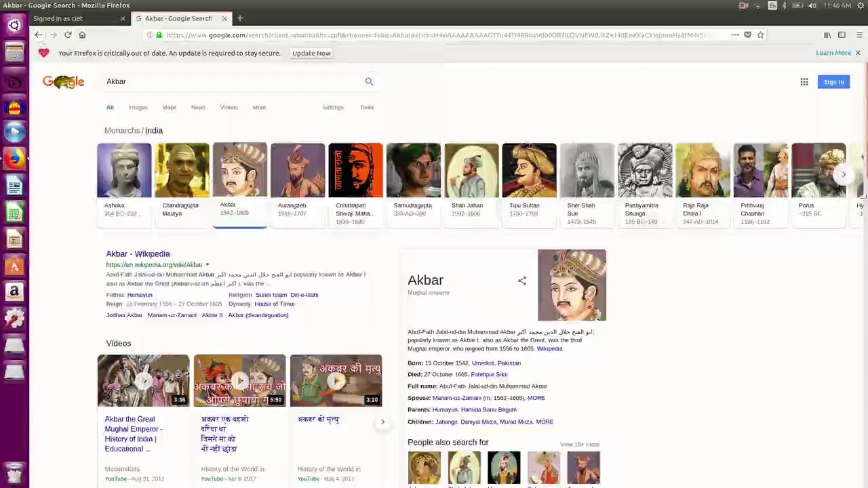Select the Aurangzeb monarch card
Viewport: 868px width, 488px height.
(298, 184)
